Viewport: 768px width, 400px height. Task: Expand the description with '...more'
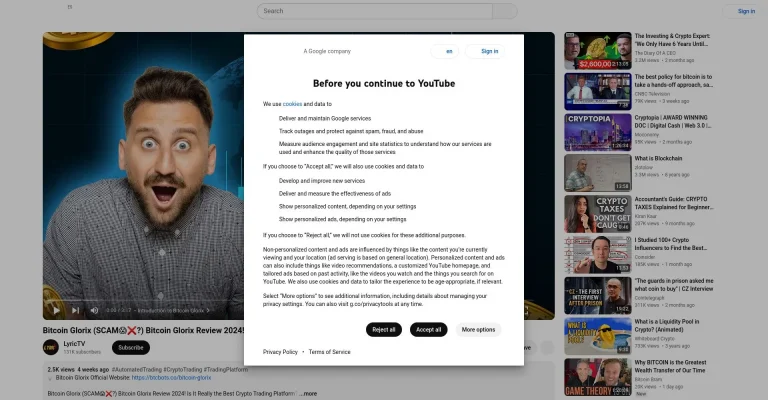click(x=309, y=393)
